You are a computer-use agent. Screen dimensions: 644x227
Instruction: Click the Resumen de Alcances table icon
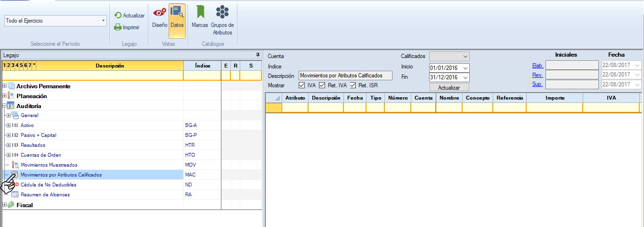pos(15,194)
